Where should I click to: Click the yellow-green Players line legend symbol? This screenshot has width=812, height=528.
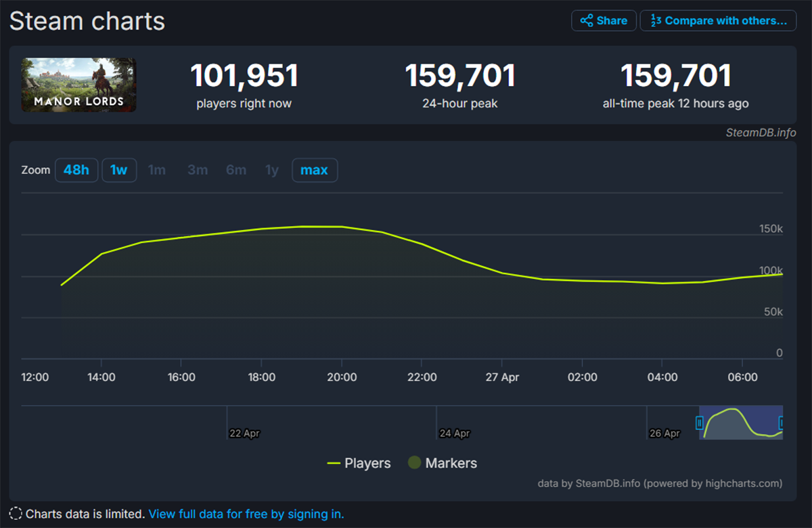pyautogui.click(x=333, y=464)
